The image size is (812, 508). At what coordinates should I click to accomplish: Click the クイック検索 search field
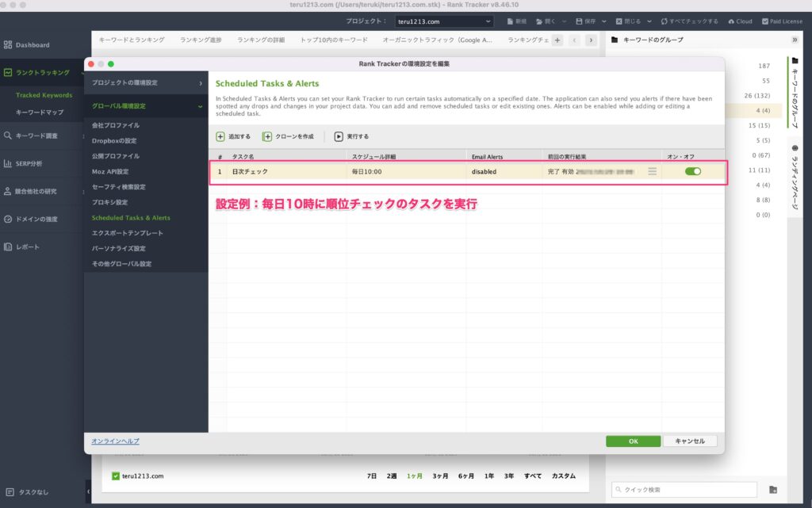pyautogui.click(x=684, y=490)
